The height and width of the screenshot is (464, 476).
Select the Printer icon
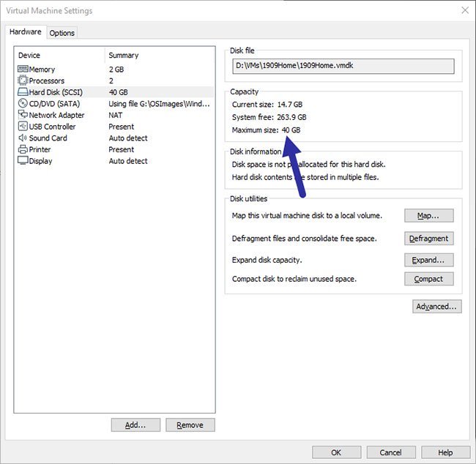tap(22, 149)
